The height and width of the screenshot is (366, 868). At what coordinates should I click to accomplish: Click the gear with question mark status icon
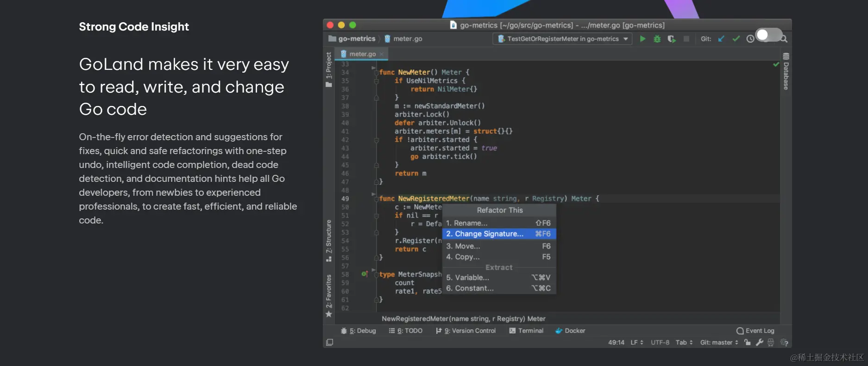784,342
